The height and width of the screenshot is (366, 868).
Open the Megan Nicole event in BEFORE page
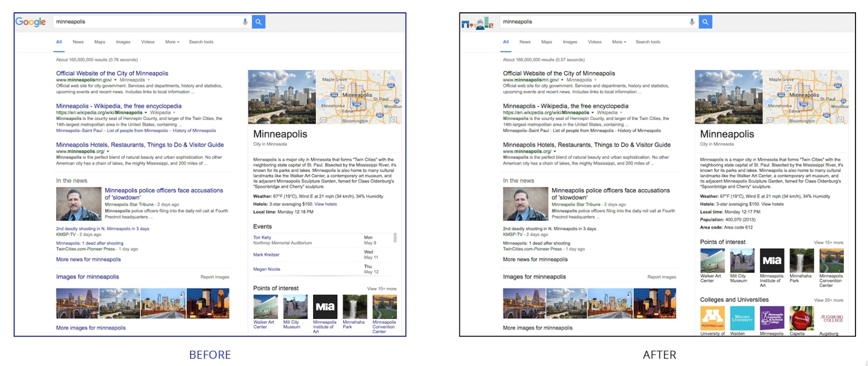266,269
